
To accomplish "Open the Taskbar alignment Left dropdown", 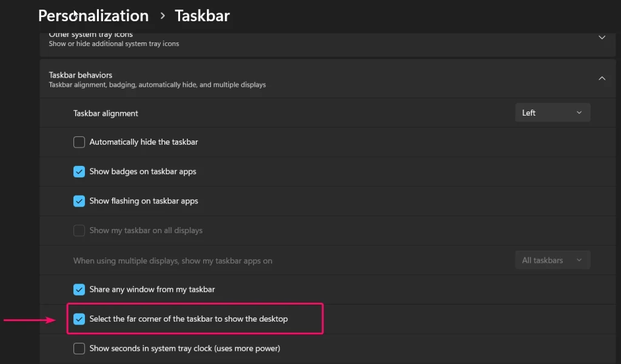I will (x=552, y=113).
